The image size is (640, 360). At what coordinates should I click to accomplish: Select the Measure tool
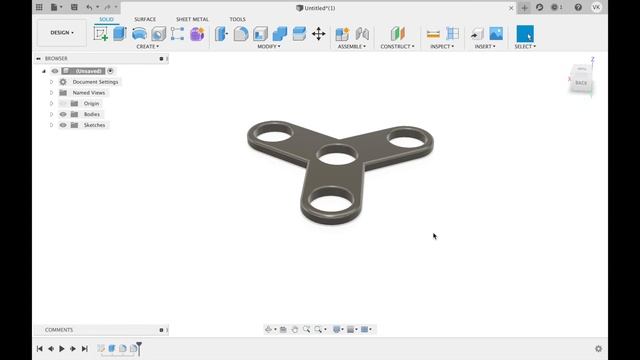coord(433,34)
